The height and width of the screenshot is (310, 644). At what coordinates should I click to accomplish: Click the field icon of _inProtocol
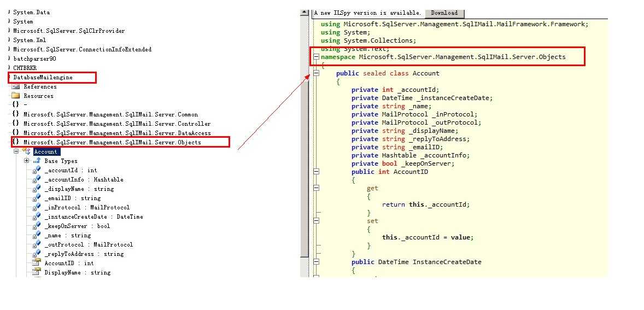pos(37,207)
